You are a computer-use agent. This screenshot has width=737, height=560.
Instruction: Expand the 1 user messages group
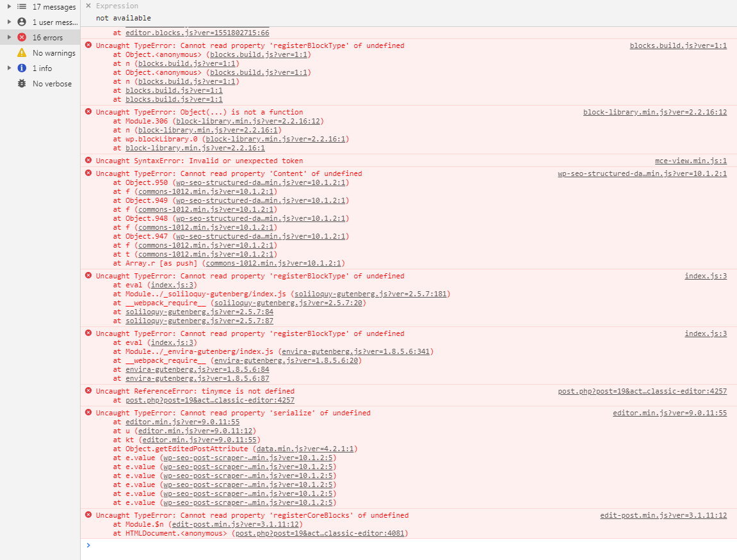(8, 22)
